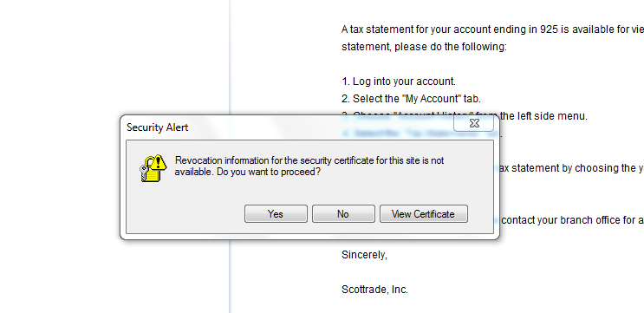Close the Security Alert dialog
The width and height of the screenshot is (644, 313).
pyautogui.click(x=474, y=123)
